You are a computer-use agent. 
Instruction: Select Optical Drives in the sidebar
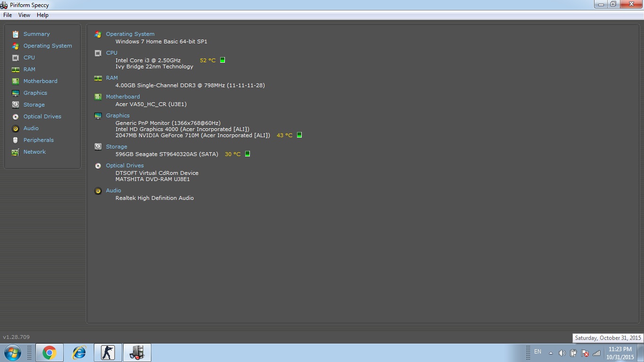[x=42, y=116]
